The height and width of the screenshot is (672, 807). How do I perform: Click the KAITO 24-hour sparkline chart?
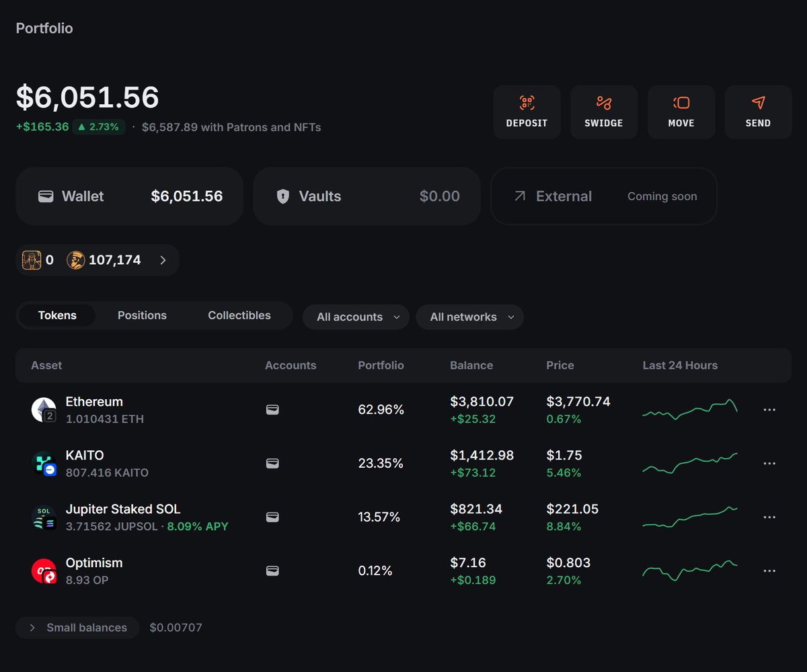tap(690, 463)
